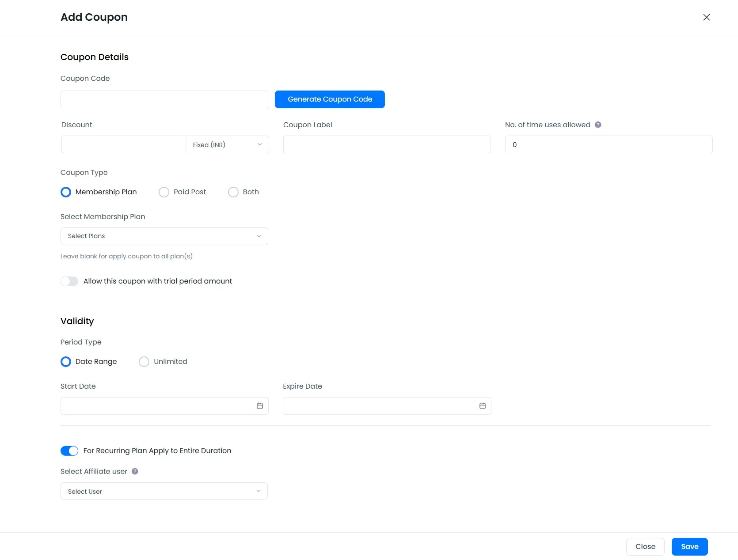
Task: Click help icon beside Select Affiliate user
Action: pos(135,472)
